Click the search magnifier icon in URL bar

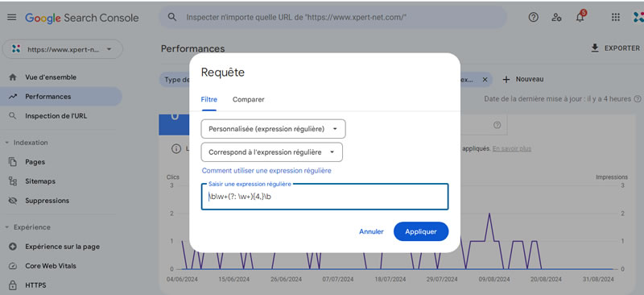(x=172, y=17)
